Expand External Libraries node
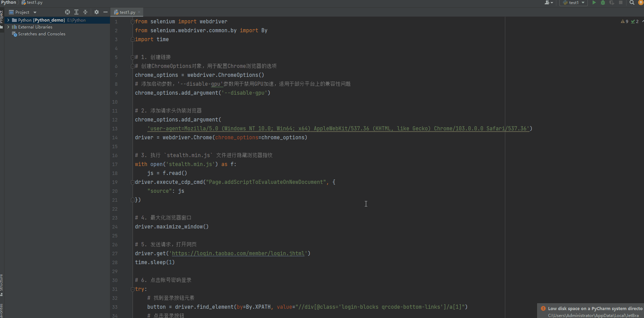 click(x=8, y=27)
